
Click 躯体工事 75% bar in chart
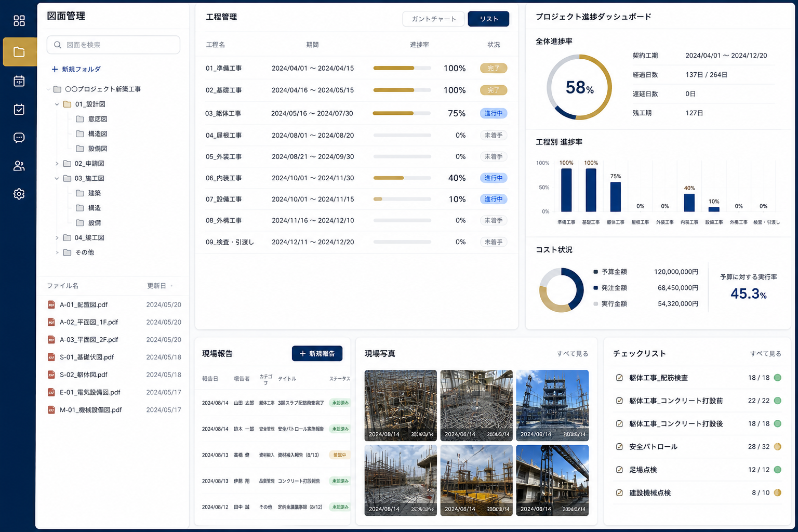(616, 197)
